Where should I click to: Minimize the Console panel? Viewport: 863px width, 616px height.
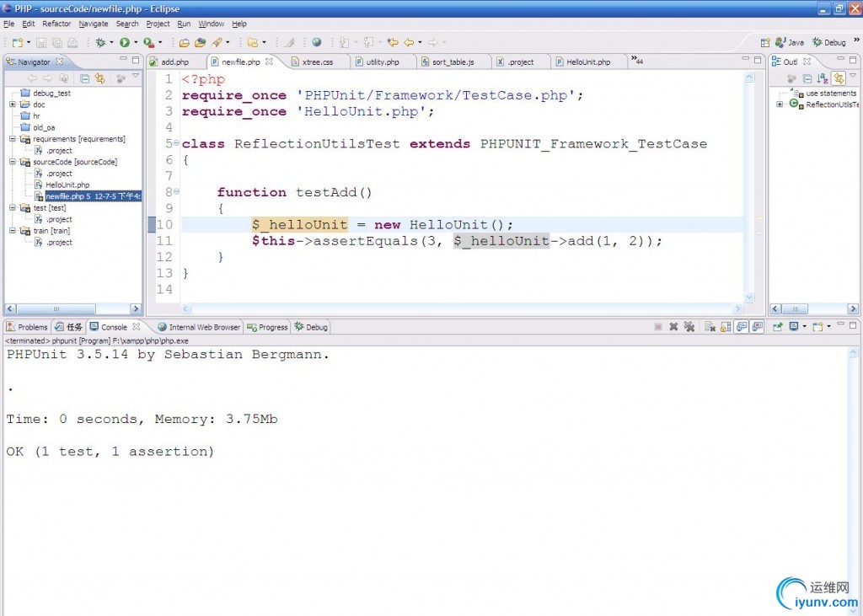tap(840, 324)
